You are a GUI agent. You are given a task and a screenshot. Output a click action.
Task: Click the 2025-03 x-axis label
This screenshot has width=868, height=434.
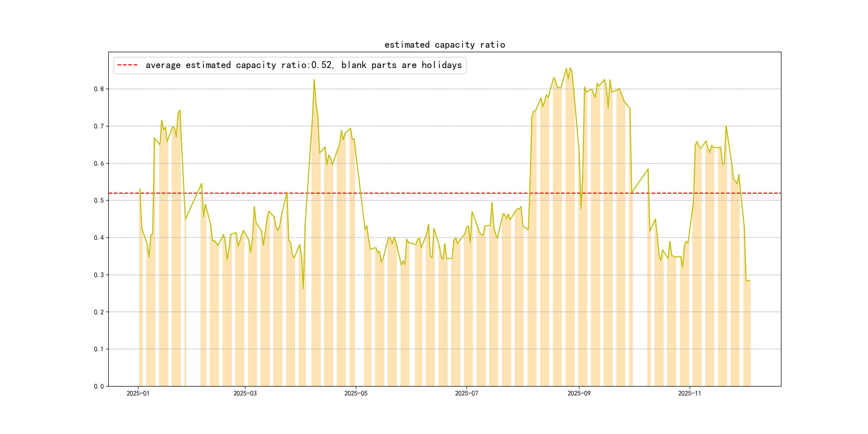245,393
